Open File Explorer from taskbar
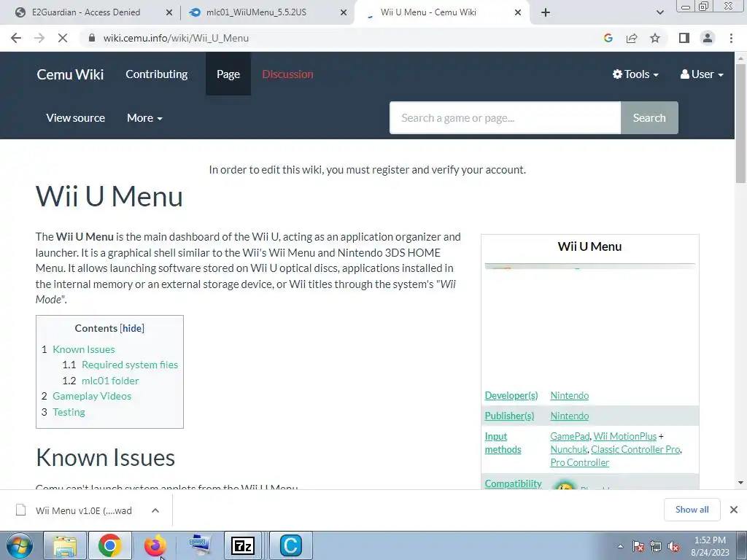Screen dimensions: 747x560 tap(65, 545)
